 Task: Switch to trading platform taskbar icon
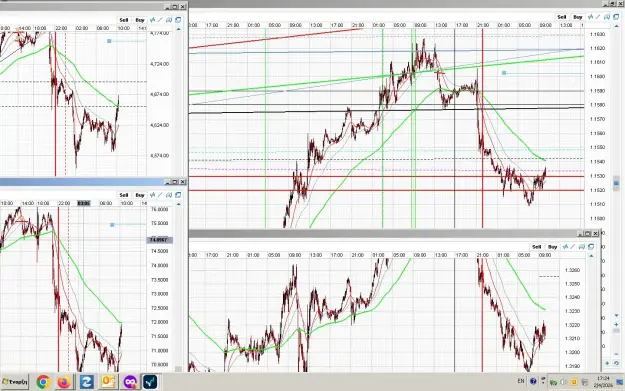(x=150, y=382)
